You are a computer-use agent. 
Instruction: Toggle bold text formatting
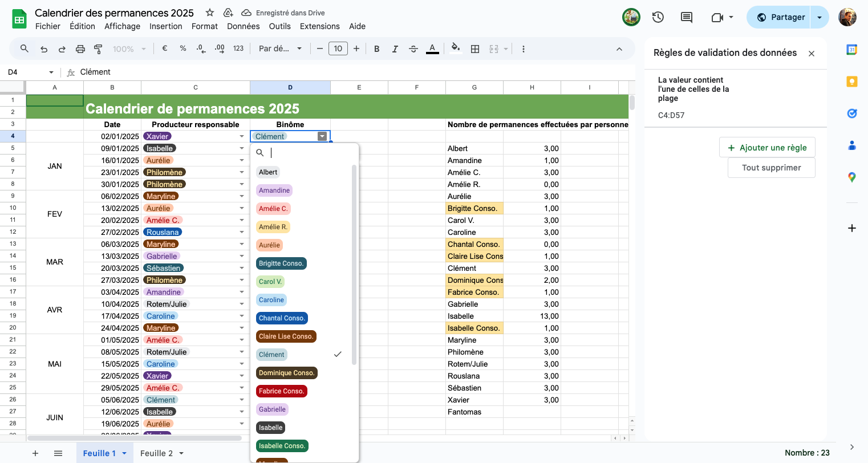(x=376, y=49)
